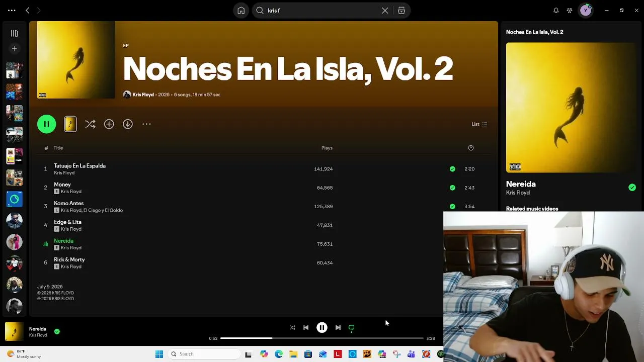Image resolution: width=644 pixels, height=362 pixels.
Task: Open Task View on the taskbar
Action: [248, 354]
